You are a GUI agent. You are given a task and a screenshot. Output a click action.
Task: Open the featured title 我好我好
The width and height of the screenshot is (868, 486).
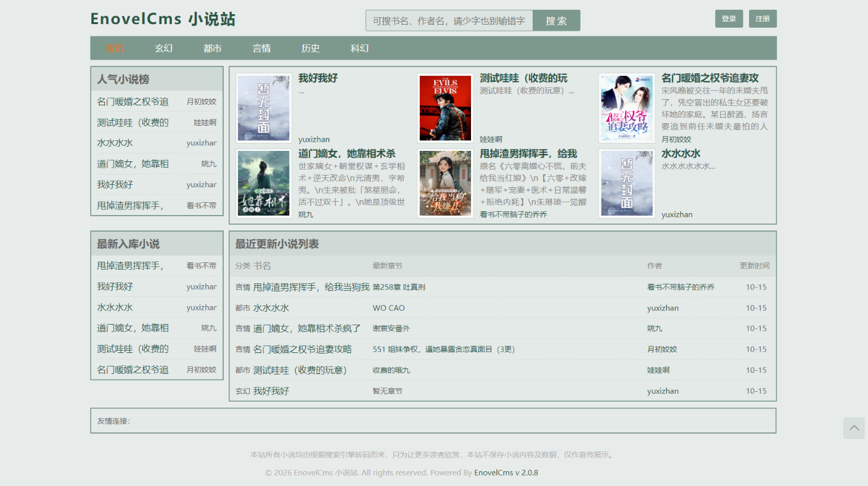[x=318, y=78]
